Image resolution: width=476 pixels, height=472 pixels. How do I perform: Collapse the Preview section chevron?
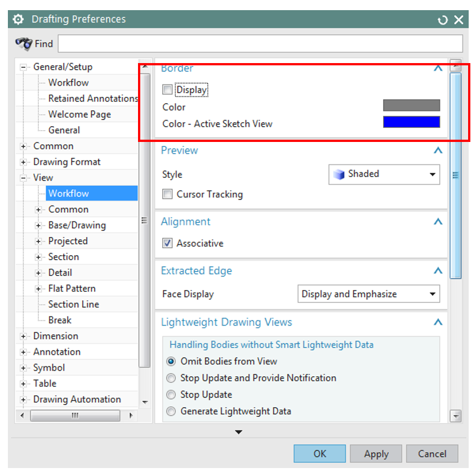pos(438,150)
